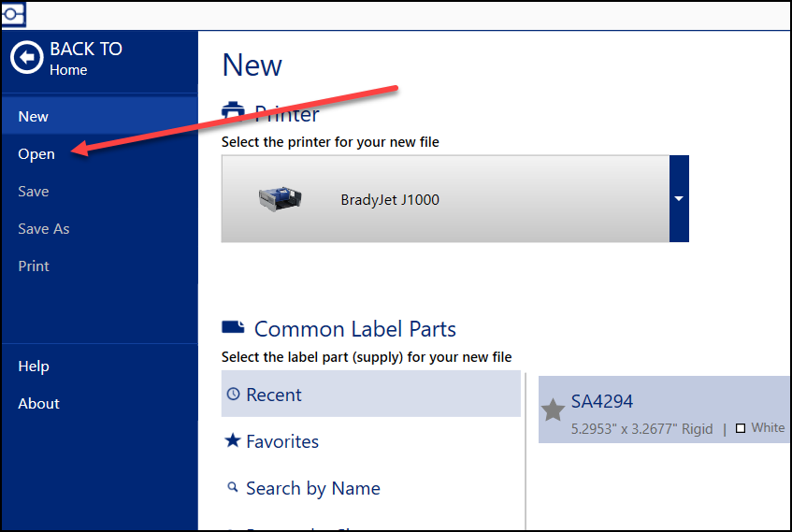Open the About section
Viewport: 792px width, 532px height.
39,404
